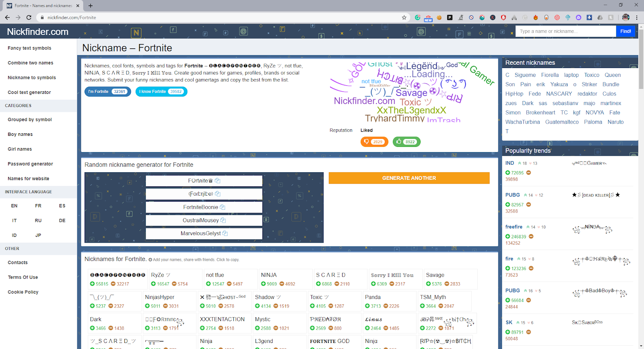This screenshot has width=644, height=349.
Task: Upvote the IND trend entry
Action: 508,173
